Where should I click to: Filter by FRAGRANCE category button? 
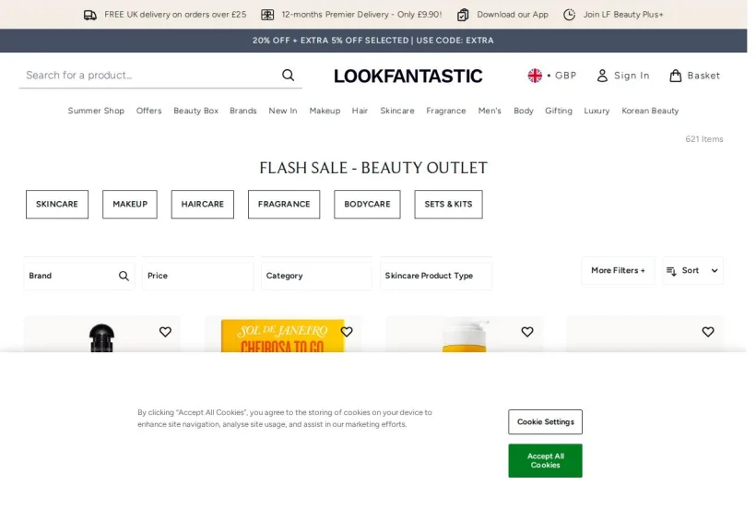click(x=284, y=205)
